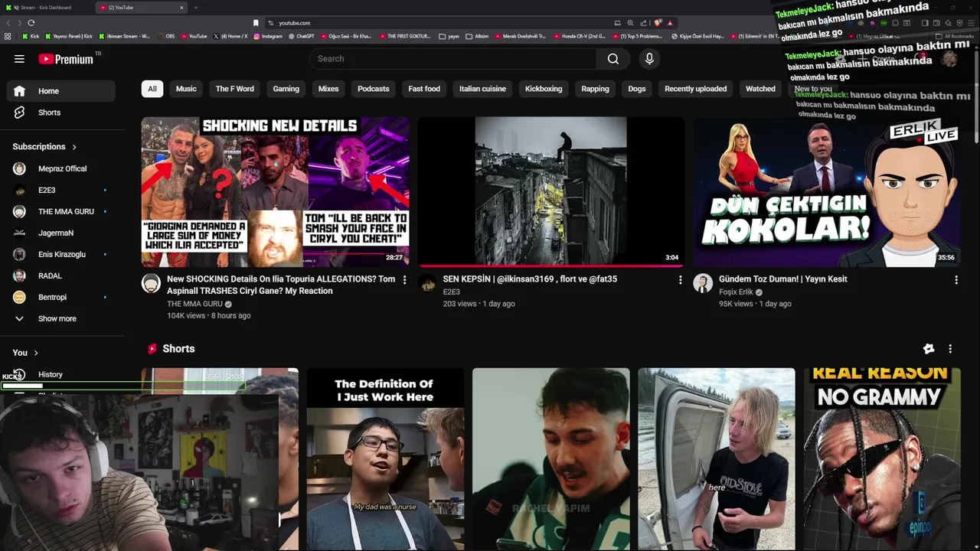980x551 pixels.
Task: Click the bookmark icon beside address bar
Action: coord(256,23)
